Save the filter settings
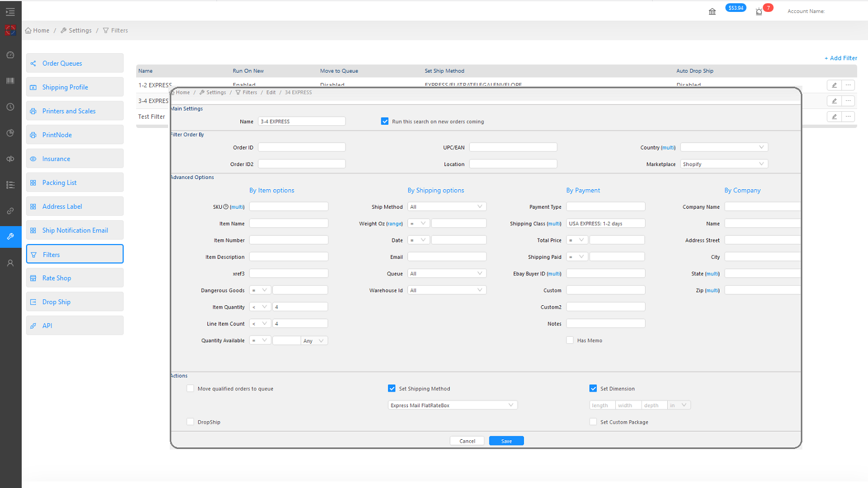868x488 pixels. click(x=506, y=440)
